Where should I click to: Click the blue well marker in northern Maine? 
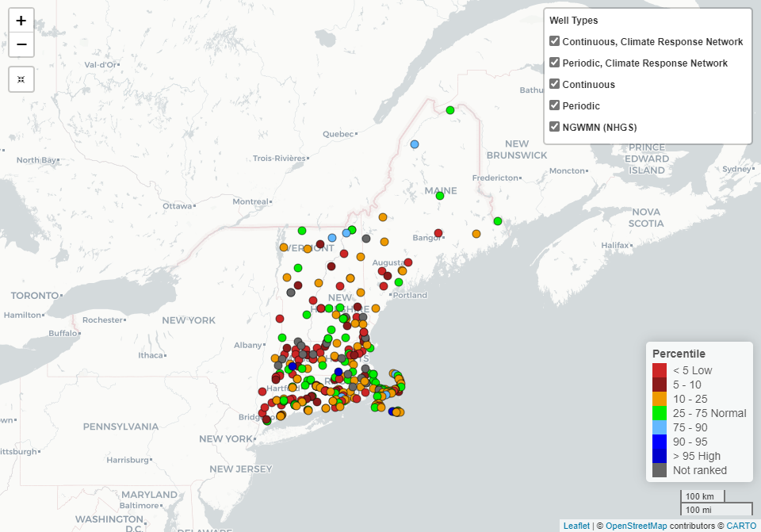pyautogui.click(x=415, y=144)
